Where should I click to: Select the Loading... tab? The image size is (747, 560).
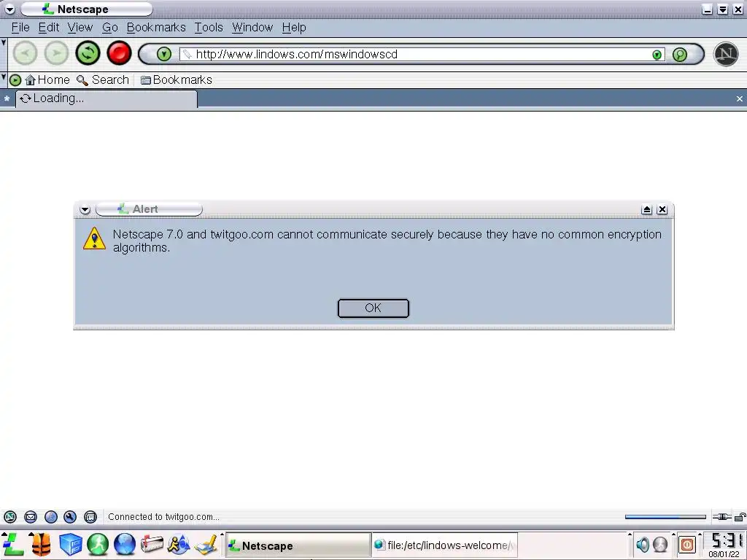[x=107, y=98]
